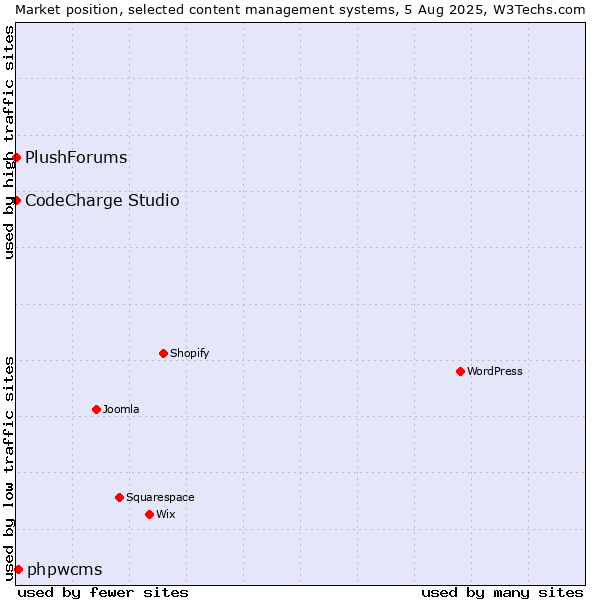Click the Squarespace red marker

point(119,497)
